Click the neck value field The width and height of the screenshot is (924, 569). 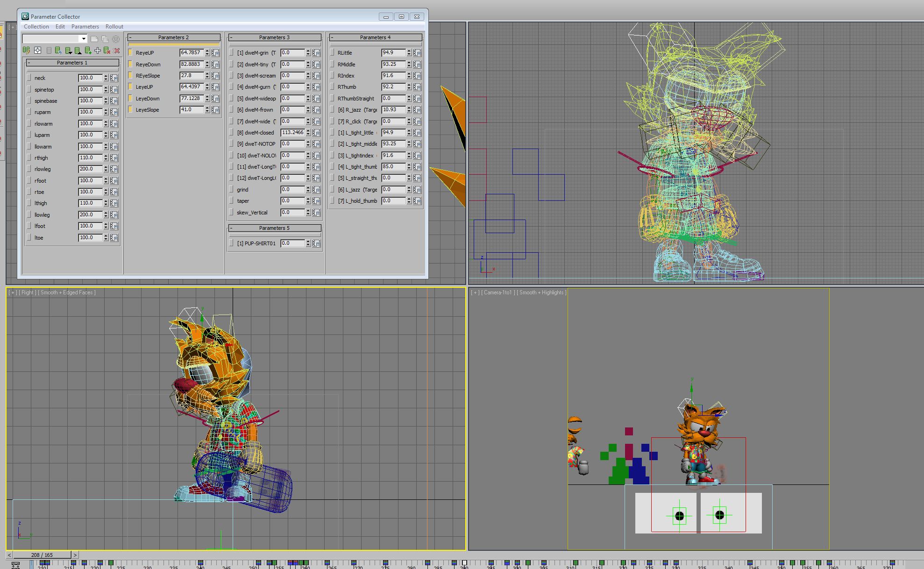tap(90, 78)
